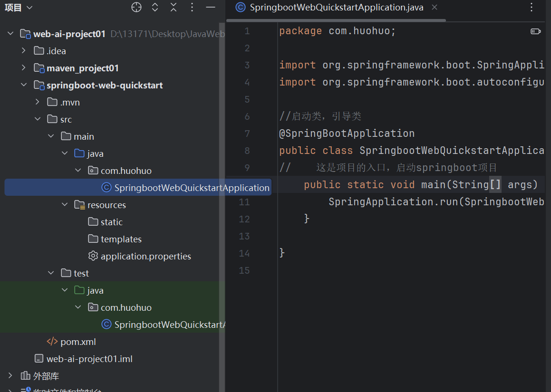Click the first import org.springframework.boot.SpringAppli line
Screen dimensions: 551x392
point(412,65)
